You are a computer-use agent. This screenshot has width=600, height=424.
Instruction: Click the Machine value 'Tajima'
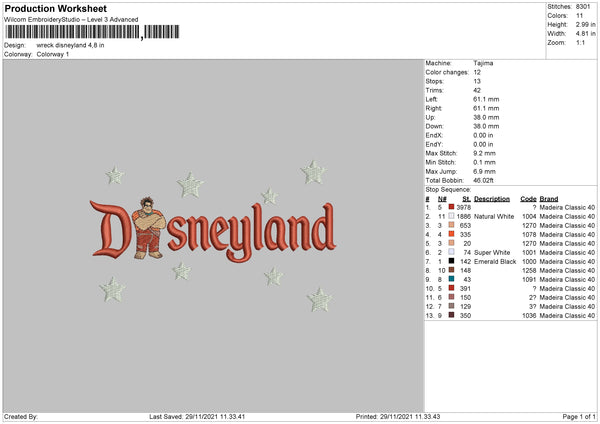pos(483,63)
